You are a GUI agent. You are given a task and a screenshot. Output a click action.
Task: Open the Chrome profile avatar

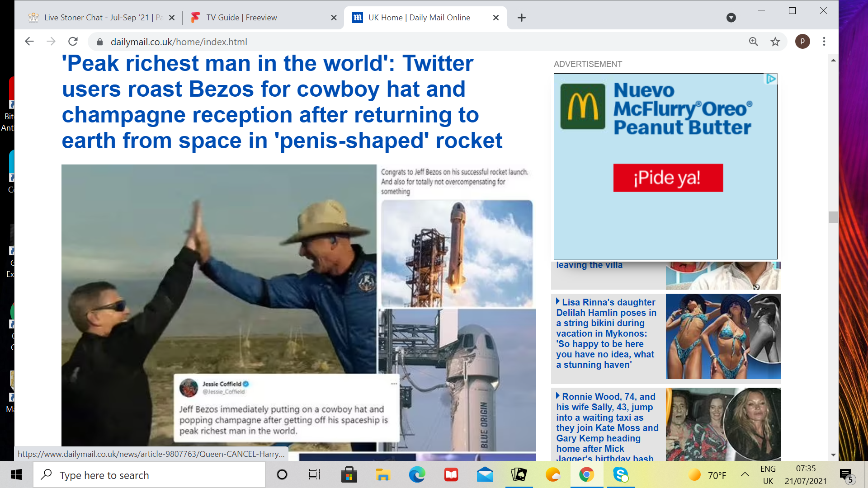click(x=802, y=42)
